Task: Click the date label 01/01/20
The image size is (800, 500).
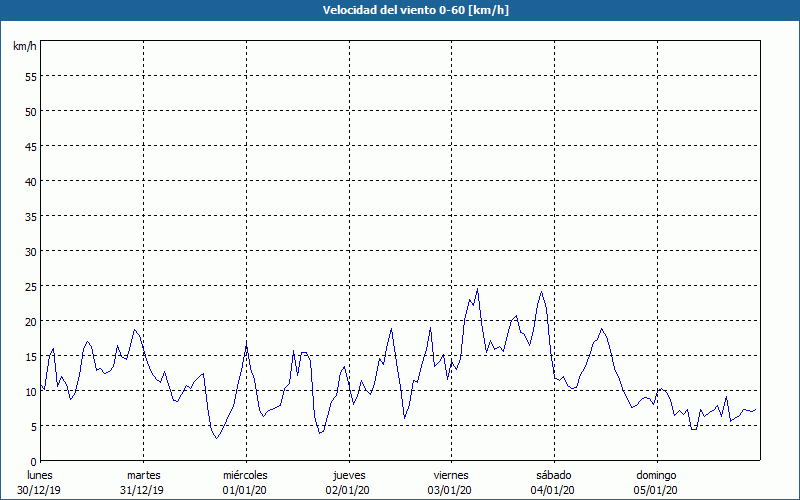Action: click(244, 490)
